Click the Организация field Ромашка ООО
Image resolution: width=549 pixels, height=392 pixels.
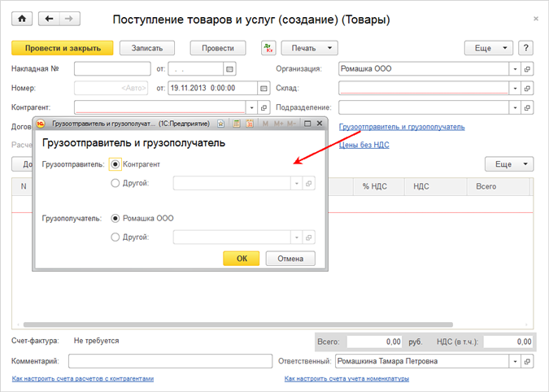click(x=424, y=69)
